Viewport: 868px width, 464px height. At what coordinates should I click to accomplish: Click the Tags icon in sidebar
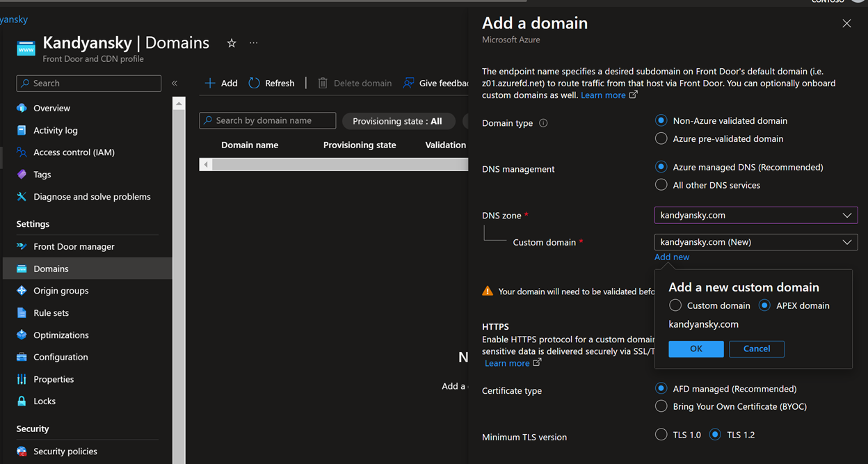pos(22,175)
